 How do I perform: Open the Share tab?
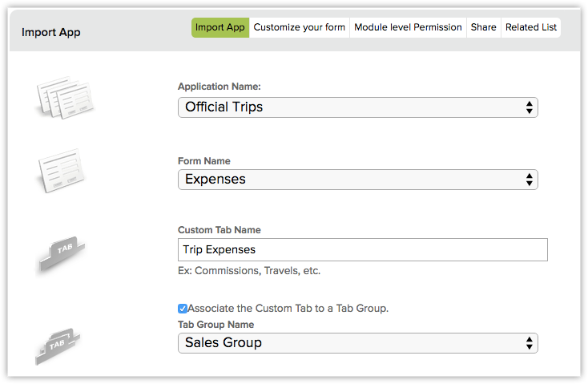[484, 27]
